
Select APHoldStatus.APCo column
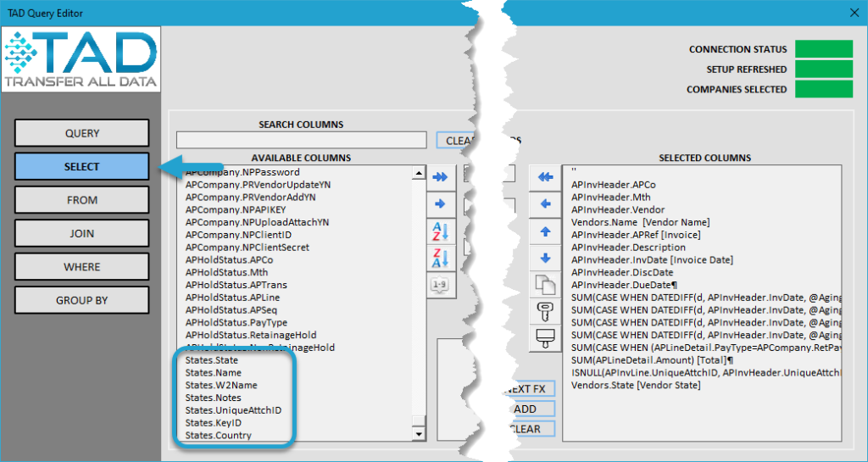[229, 259]
